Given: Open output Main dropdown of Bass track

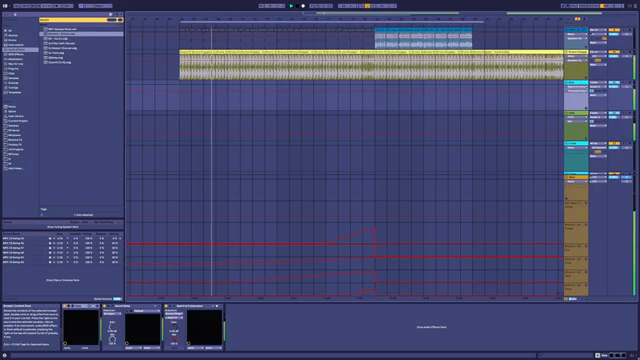Looking at the screenshot, I should click(598, 95).
